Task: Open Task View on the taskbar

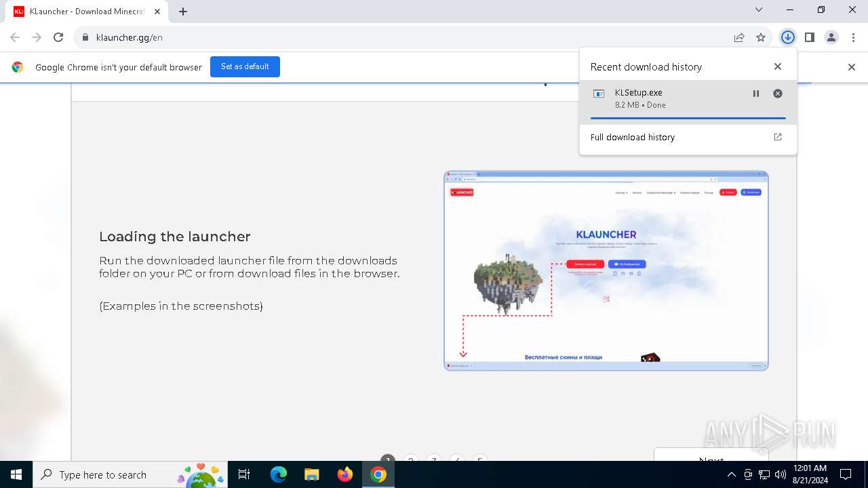Action: (x=244, y=474)
